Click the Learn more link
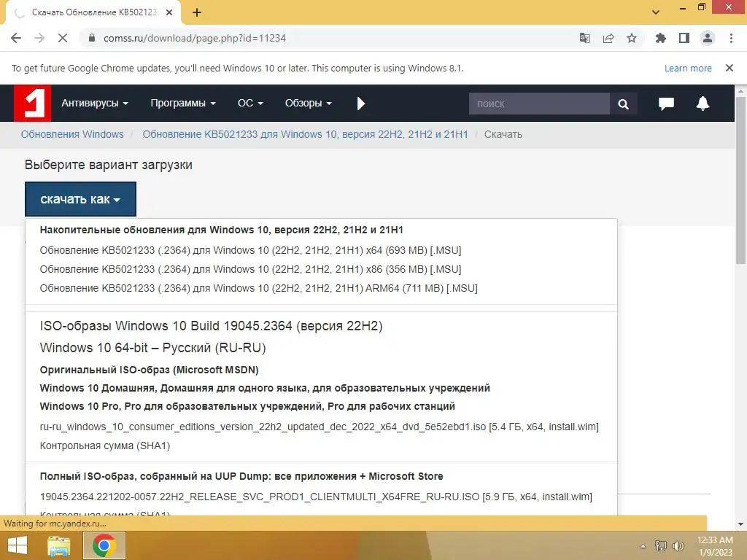Image resolution: width=747 pixels, height=560 pixels. click(x=688, y=68)
